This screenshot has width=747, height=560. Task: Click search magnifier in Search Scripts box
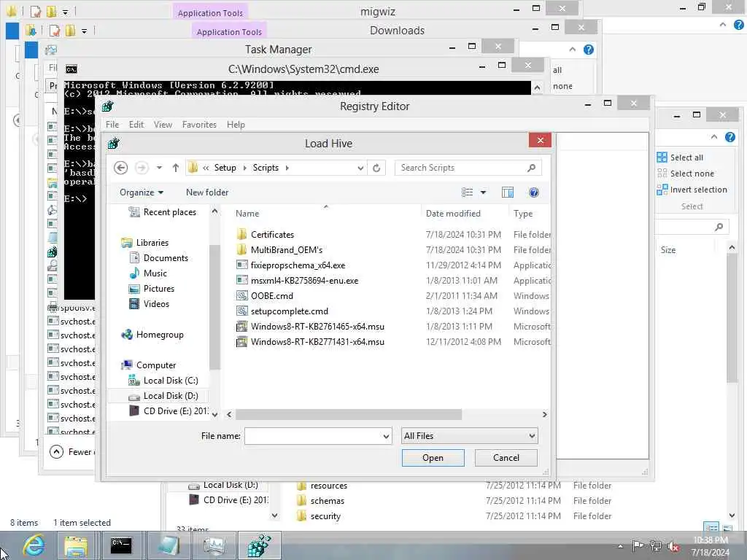[532, 168]
